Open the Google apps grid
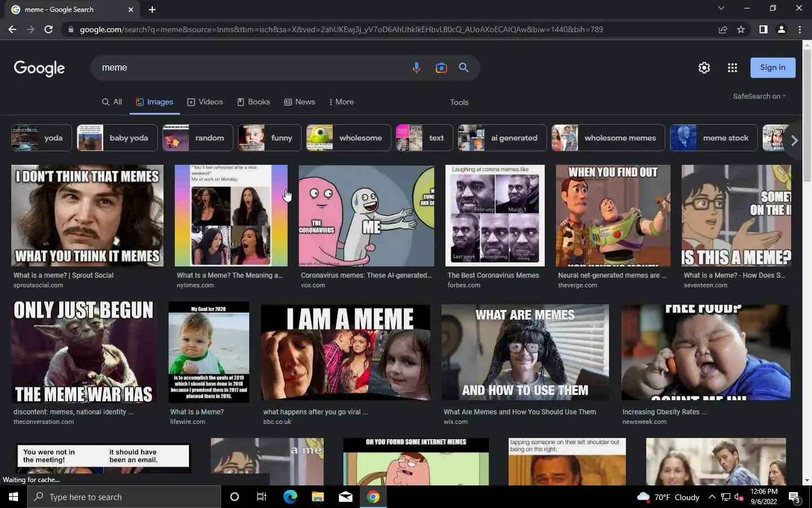 [732, 68]
